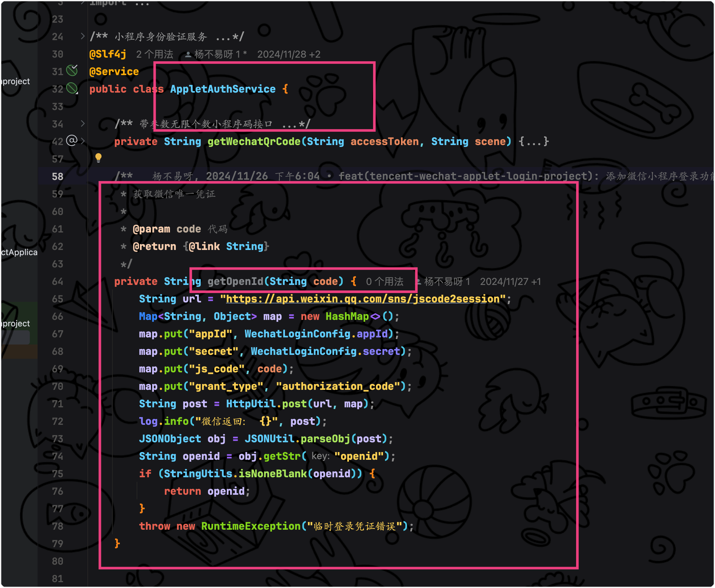The image size is (715, 588).
Task: Click the 2024/11/27 +1 date hint on line 64
Action: pos(510,281)
